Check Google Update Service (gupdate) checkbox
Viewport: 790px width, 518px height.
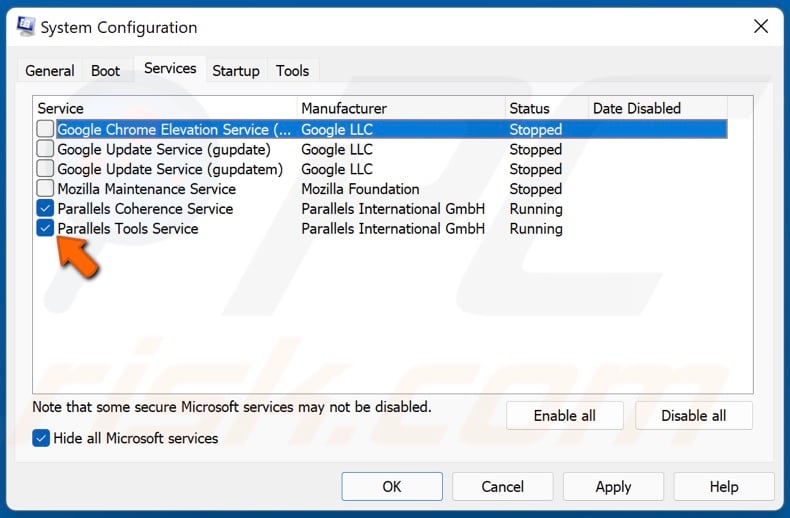tap(45, 149)
